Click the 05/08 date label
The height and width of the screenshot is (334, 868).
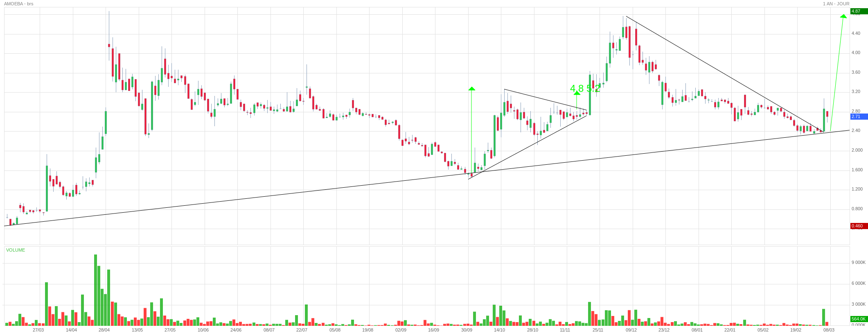(x=335, y=330)
